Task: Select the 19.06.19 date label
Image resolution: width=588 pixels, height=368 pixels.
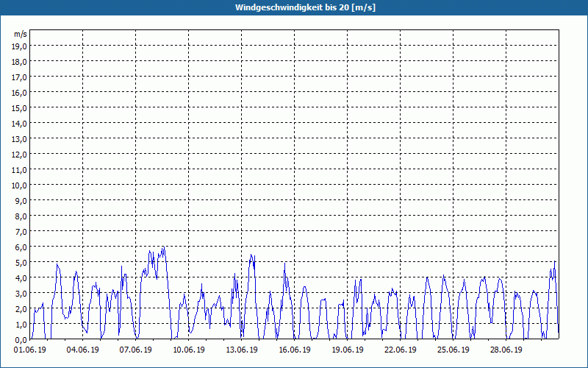Action: click(x=348, y=350)
